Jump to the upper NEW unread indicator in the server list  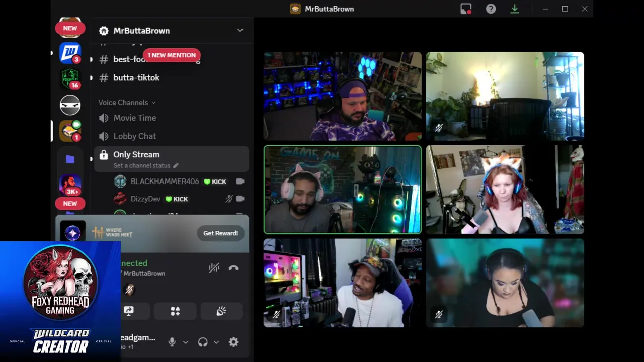[70, 28]
